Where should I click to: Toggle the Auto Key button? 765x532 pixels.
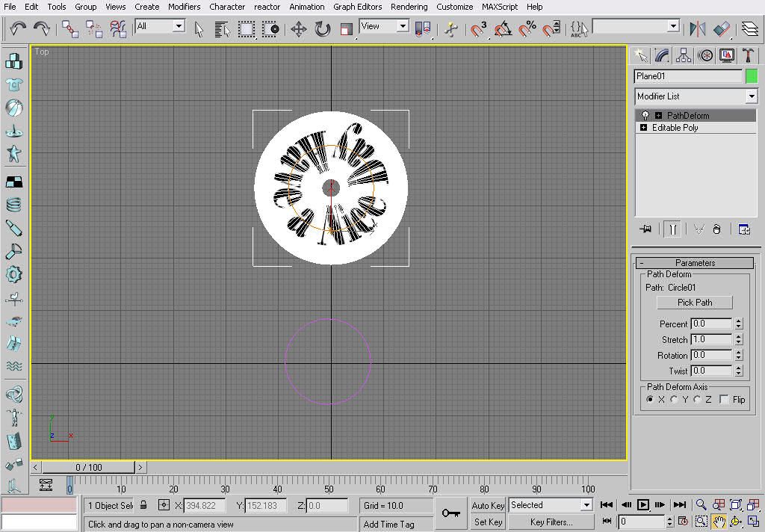487,506
